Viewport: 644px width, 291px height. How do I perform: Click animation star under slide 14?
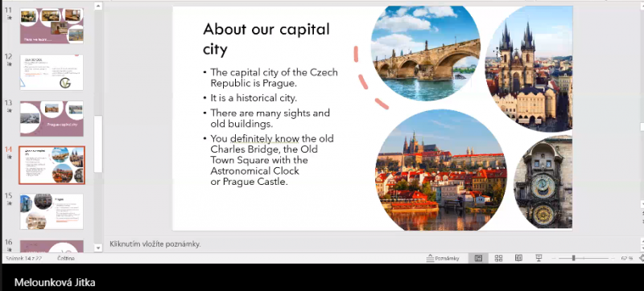(9, 157)
